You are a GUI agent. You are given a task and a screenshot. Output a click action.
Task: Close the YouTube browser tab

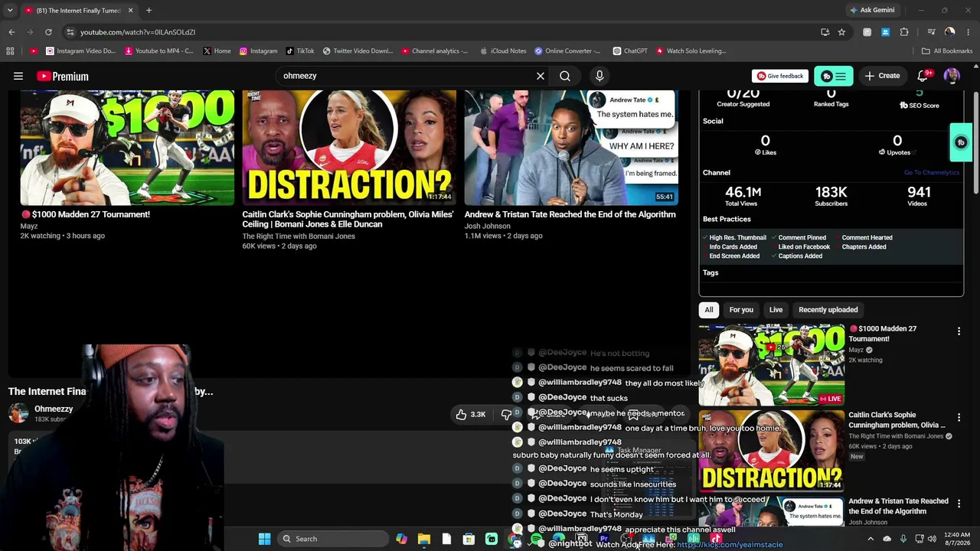tap(130, 10)
